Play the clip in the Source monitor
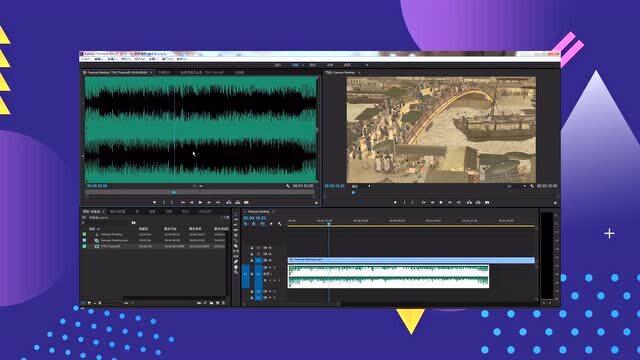The width and height of the screenshot is (640, 360). 200,202
